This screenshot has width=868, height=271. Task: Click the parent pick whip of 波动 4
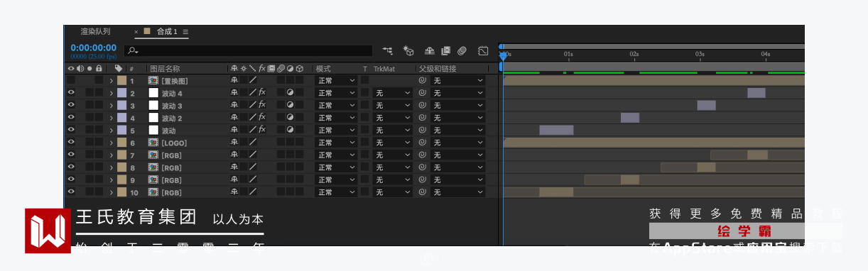pos(422,93)
